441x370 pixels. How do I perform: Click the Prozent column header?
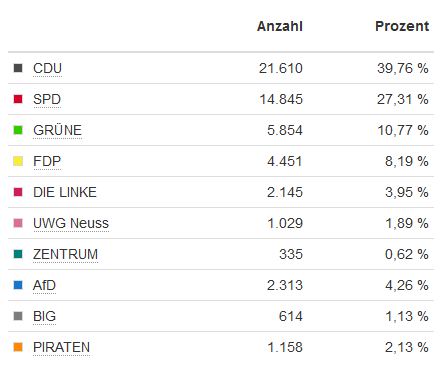pos(402,26)
